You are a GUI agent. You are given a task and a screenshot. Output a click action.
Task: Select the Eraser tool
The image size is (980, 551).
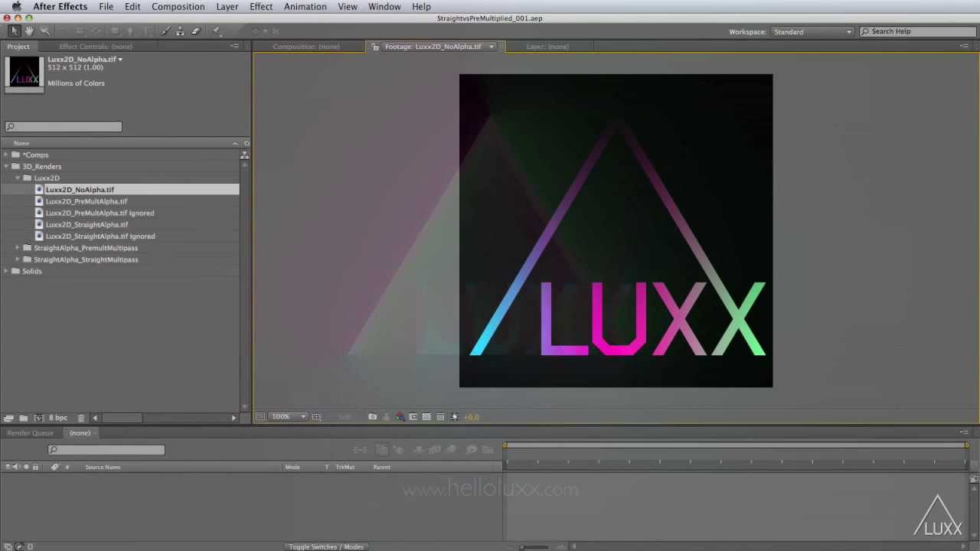(195, 31)
